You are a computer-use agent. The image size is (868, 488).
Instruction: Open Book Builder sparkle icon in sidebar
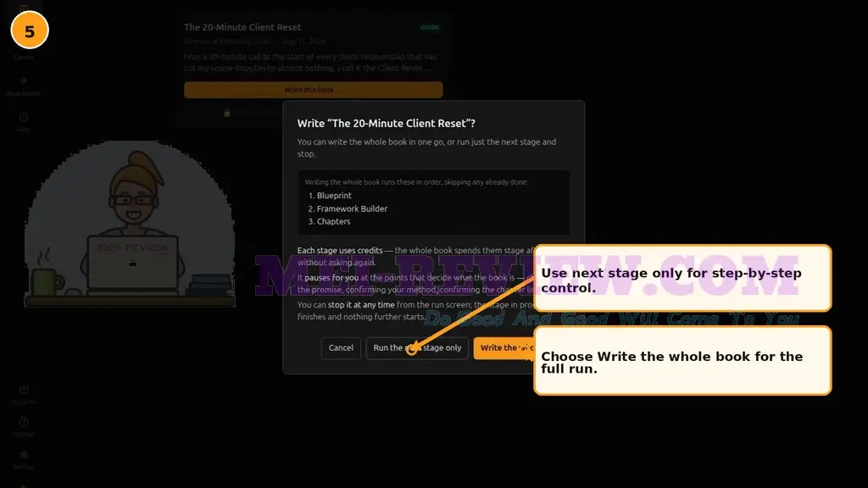[24, 80]
